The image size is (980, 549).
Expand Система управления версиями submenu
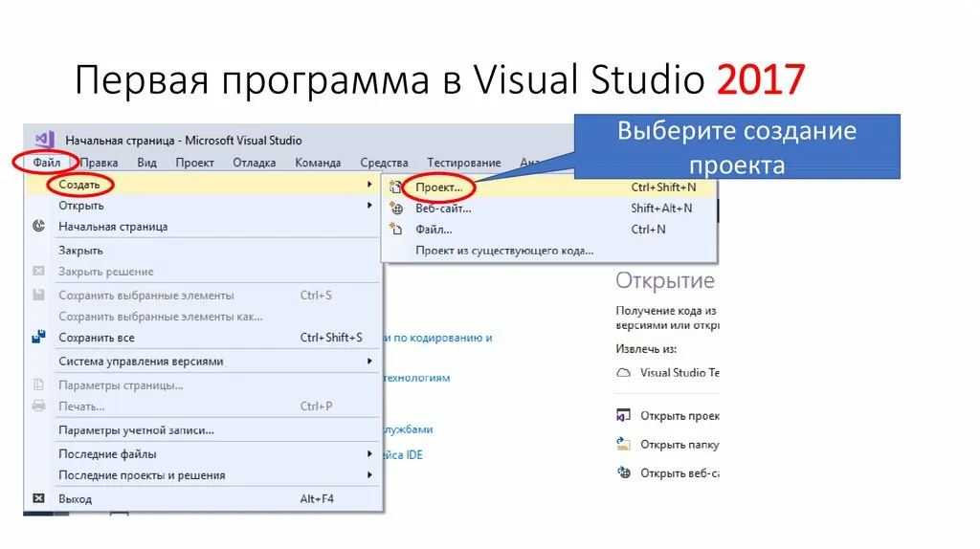369,362
